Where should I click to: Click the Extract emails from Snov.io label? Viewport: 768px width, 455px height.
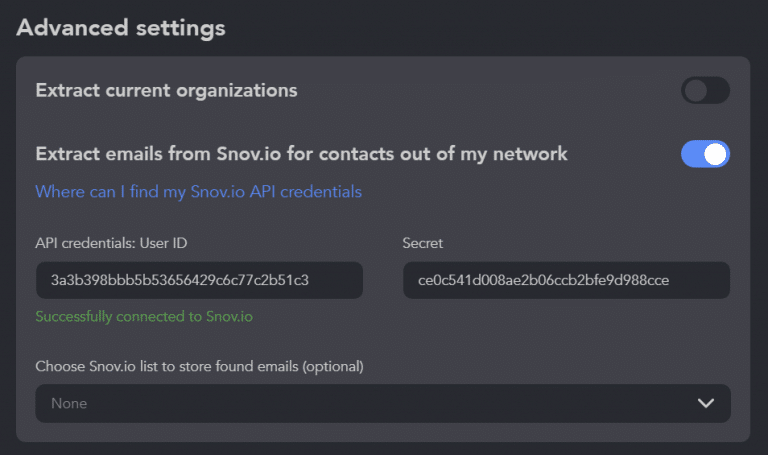pyautogui.click(x=301, y=154)
